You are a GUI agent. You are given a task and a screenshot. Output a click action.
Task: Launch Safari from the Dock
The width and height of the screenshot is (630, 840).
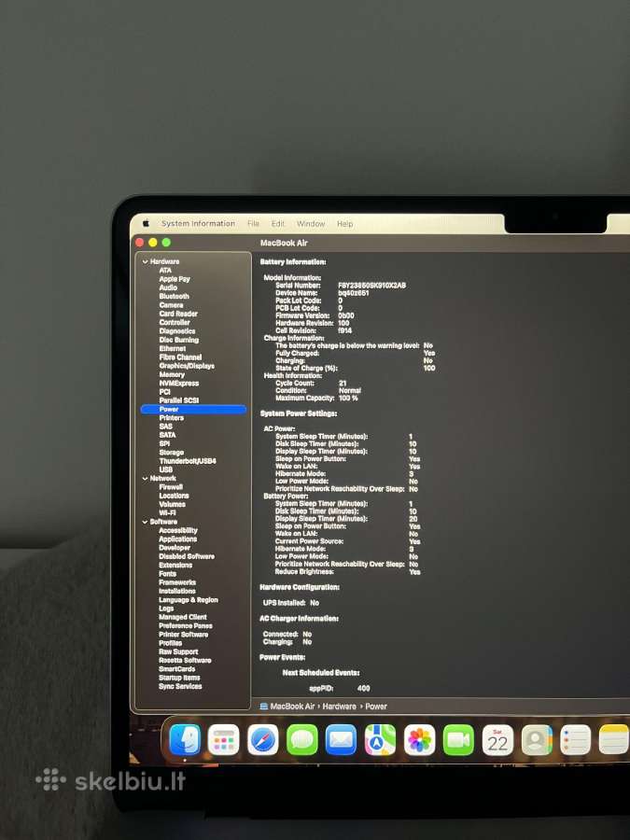tap(262, 740)
